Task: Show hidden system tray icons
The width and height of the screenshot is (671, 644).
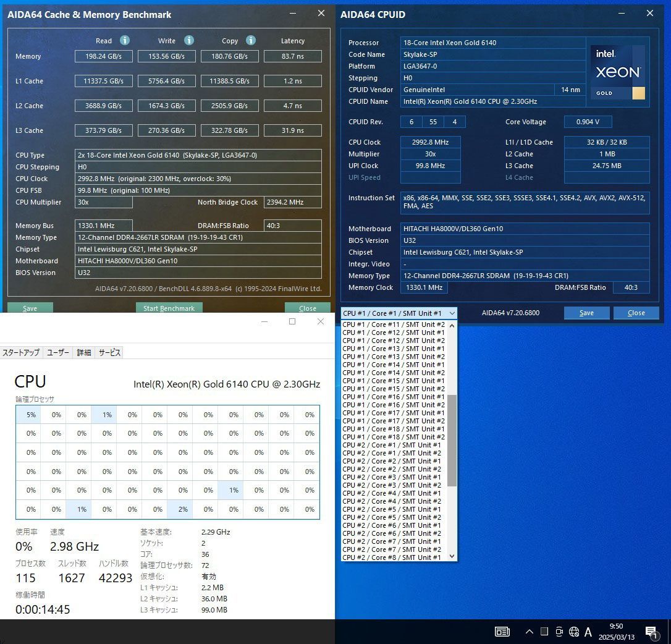Action: tap(530, 632)
